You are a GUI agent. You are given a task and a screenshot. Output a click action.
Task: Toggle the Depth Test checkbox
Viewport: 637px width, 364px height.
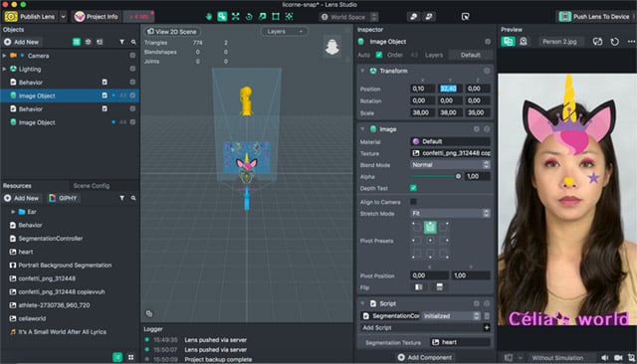[x=413, y=188]
